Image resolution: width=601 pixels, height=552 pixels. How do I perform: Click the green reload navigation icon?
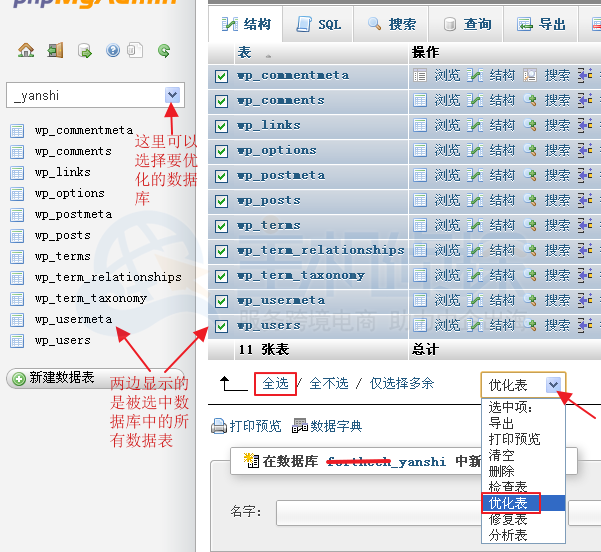[164, 50]
